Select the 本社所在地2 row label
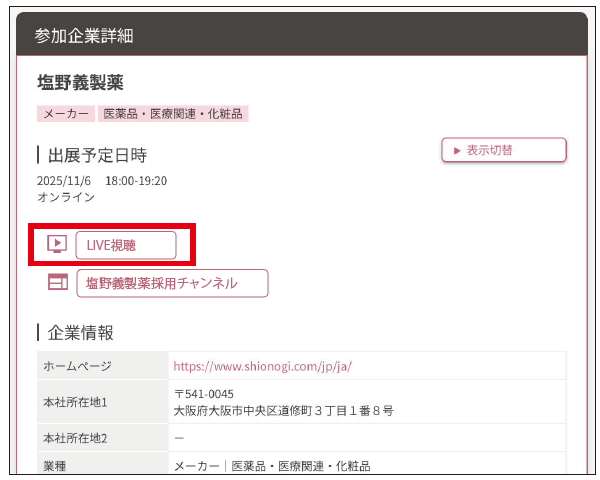 [x=75, y=439]
